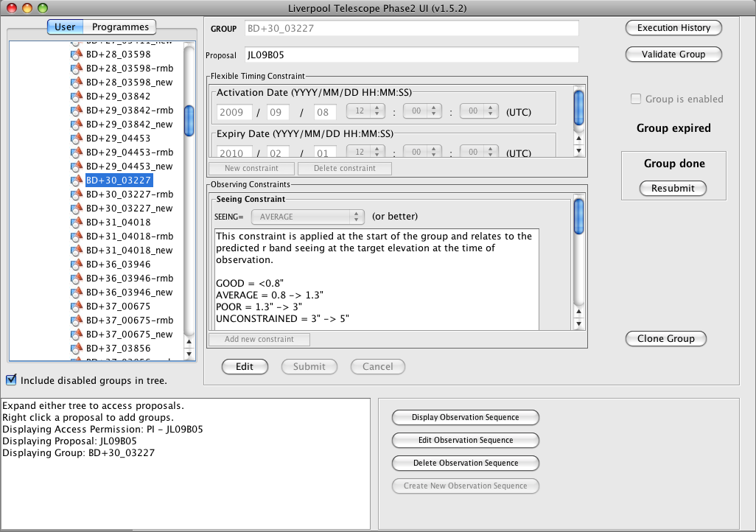Click the timing constraint scroll-down arrow
The image size is (756, 532).
pyautogui.click(x=579, y=150)
